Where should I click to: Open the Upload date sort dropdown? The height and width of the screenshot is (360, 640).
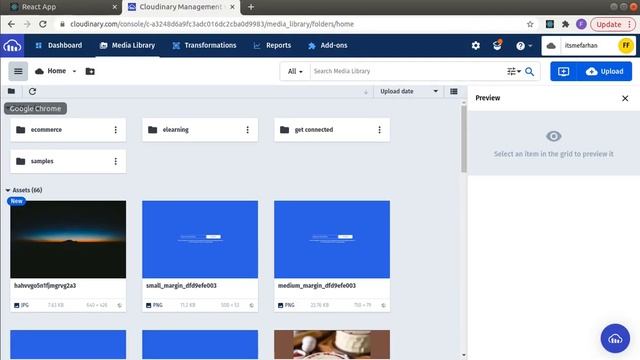coord(409,91)
